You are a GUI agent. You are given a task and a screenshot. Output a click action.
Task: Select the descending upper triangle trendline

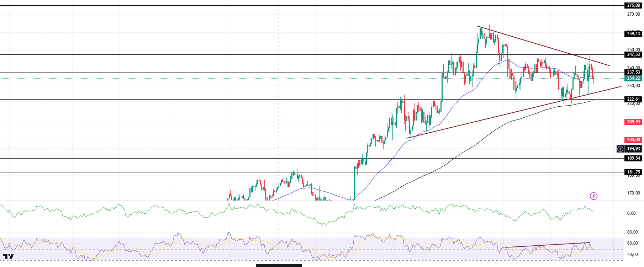[543, 46]
